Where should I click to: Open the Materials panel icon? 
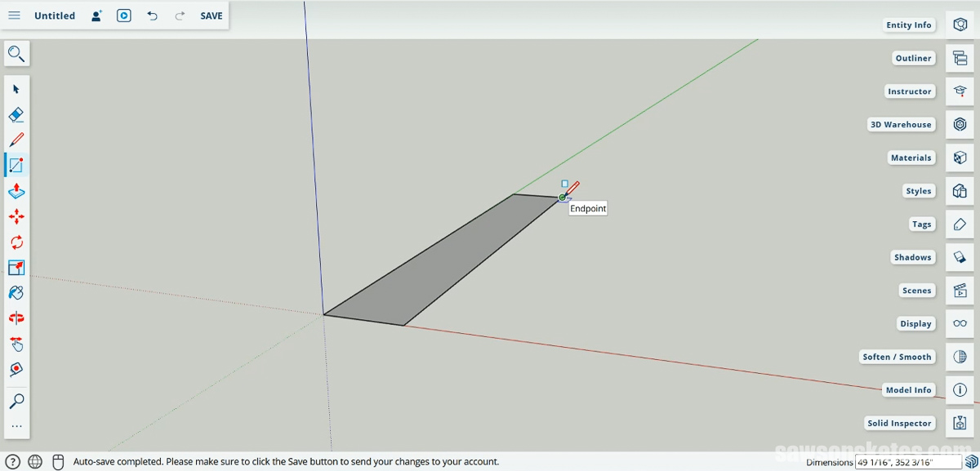(960, 158)
